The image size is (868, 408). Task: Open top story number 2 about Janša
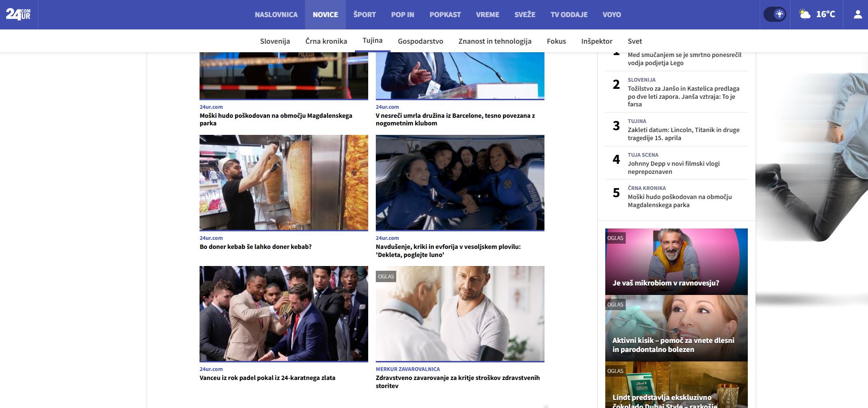(x=683, y=96)
